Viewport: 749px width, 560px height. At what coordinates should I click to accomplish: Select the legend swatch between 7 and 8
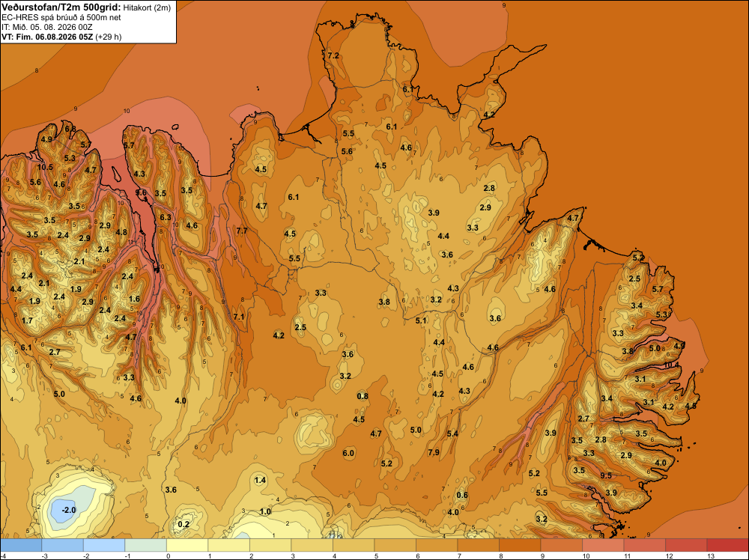coord(478,545)
